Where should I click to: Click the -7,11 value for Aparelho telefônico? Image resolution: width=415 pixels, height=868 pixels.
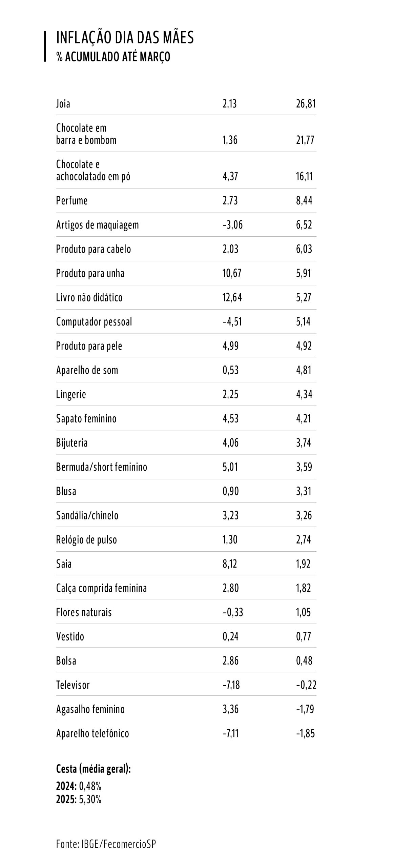pyautogui.click(x=231, y=733)
